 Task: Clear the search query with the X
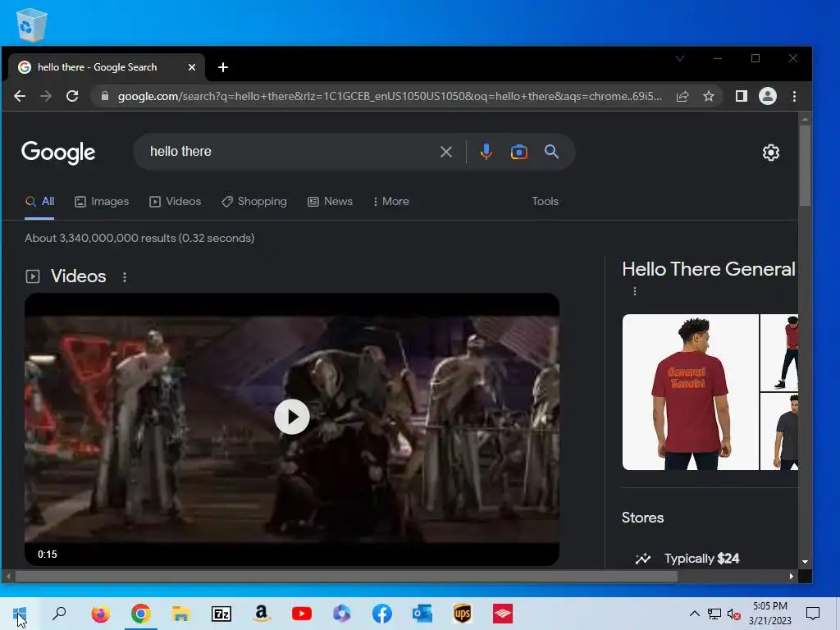click(445, 152)
